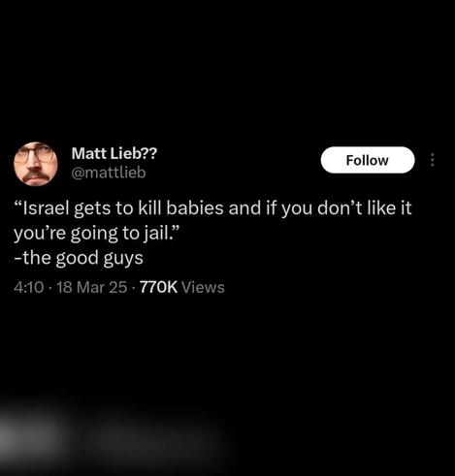Click the double question marks after Lieb
Image resolution: width=455 pixels, height=476 pixels.
[150, 153]
